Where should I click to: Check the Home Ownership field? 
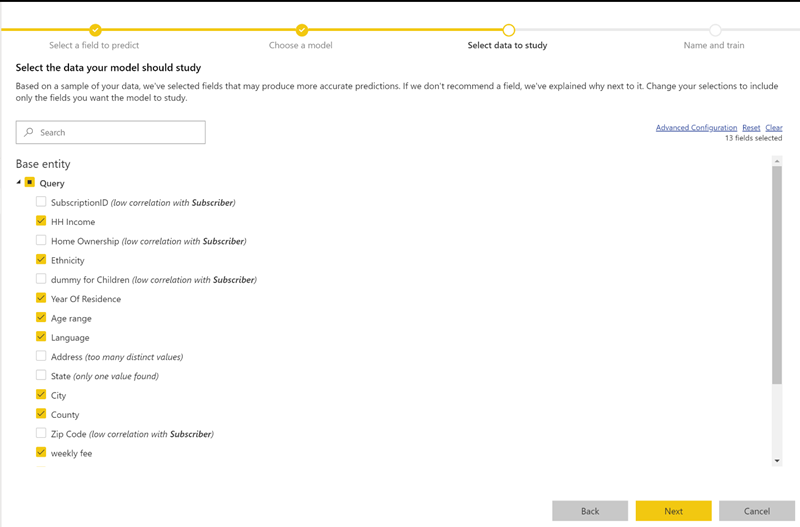(41, 241)
